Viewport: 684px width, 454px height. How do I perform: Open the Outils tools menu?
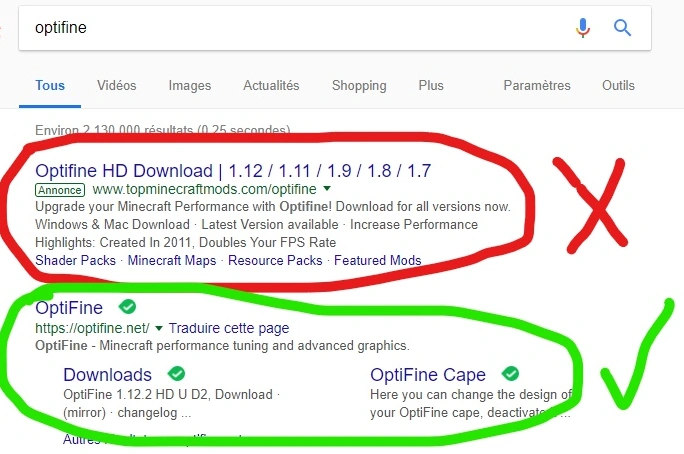pos(618,86)
